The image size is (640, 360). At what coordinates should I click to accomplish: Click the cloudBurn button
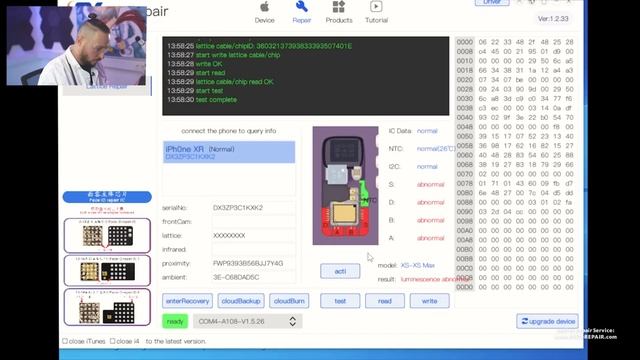click(289, 301)
